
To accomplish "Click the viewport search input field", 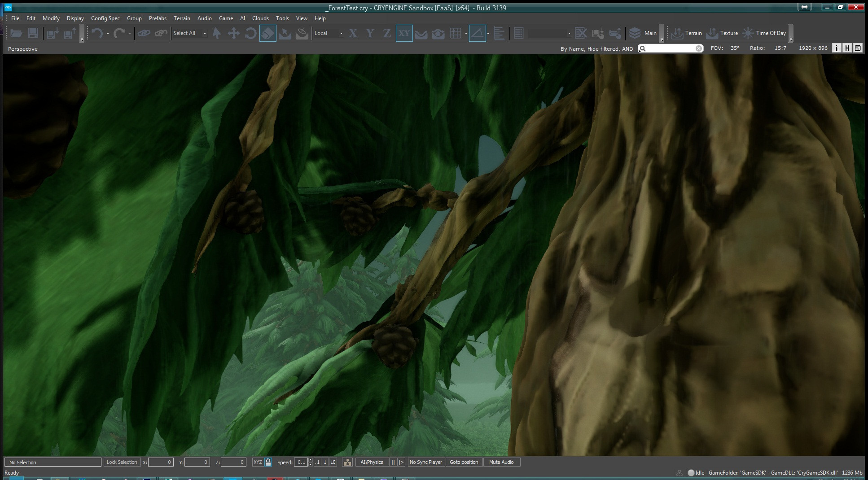I will 671,48.
